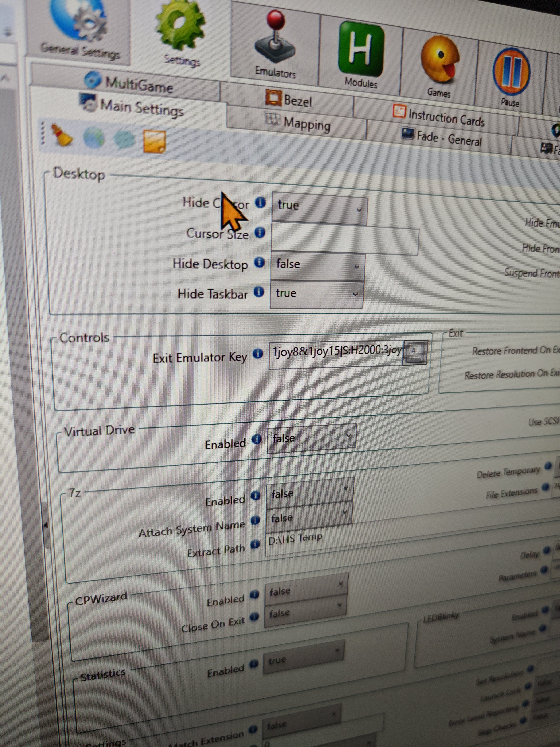The width and height of the screenshot is (560, 747).
Task: Click the yellow sticky note icon
Action: click(x=154, y=141)
